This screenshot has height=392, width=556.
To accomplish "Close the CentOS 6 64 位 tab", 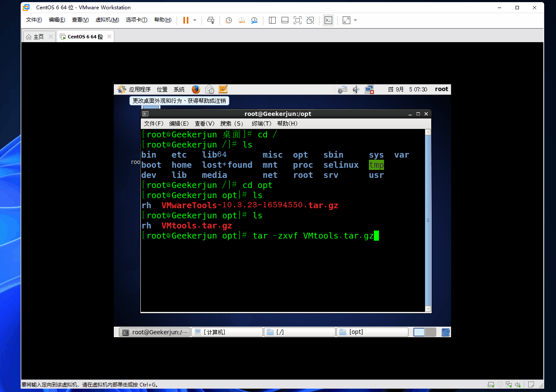I will (x=109, y=37).
